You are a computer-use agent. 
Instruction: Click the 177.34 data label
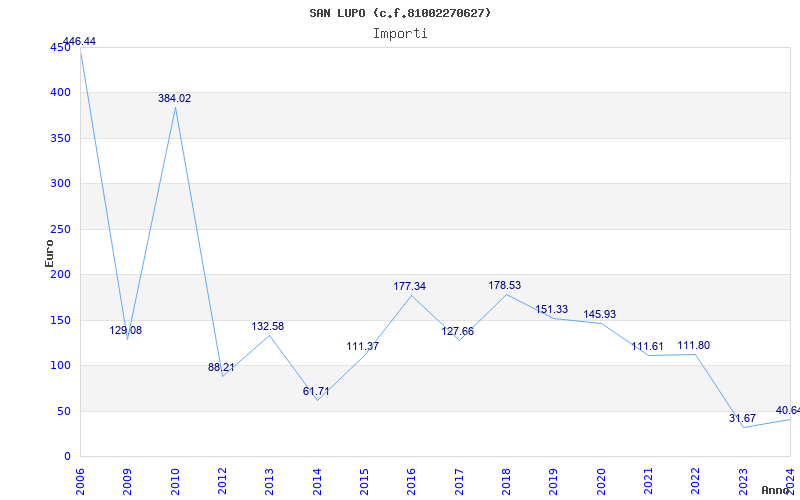[409, 287]
